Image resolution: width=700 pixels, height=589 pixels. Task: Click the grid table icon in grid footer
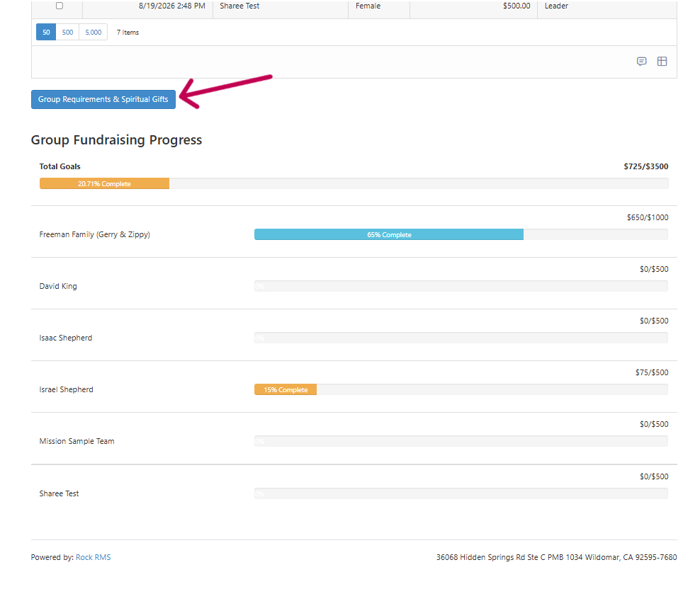point(662,61)
